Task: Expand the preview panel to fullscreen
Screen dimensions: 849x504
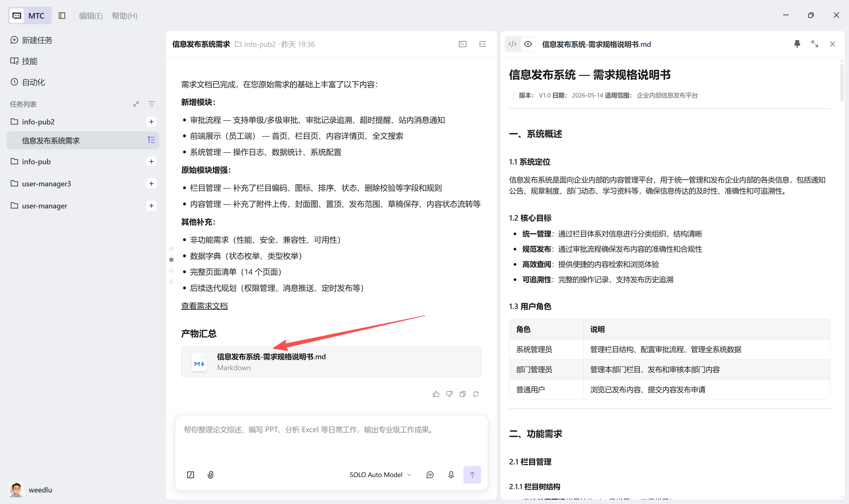Action: point(815,44)
